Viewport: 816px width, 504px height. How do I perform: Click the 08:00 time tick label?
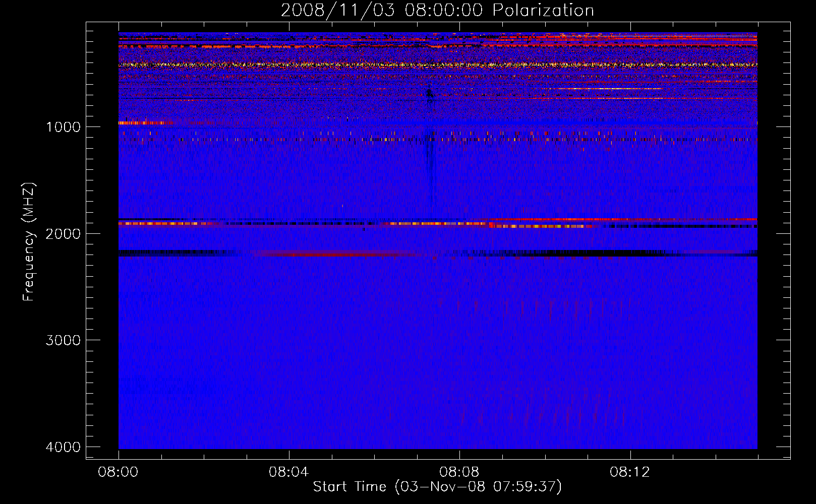pos(119,472)
